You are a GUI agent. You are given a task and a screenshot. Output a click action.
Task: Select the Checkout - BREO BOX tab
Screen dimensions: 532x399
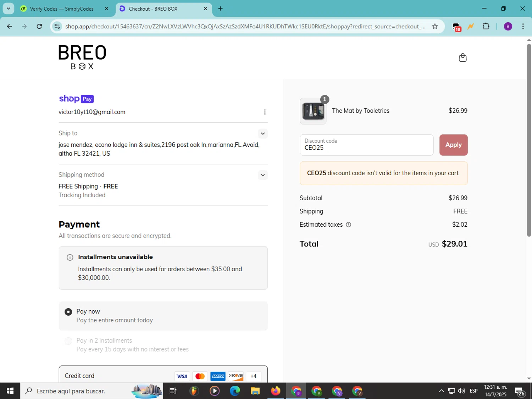[153, 9]
